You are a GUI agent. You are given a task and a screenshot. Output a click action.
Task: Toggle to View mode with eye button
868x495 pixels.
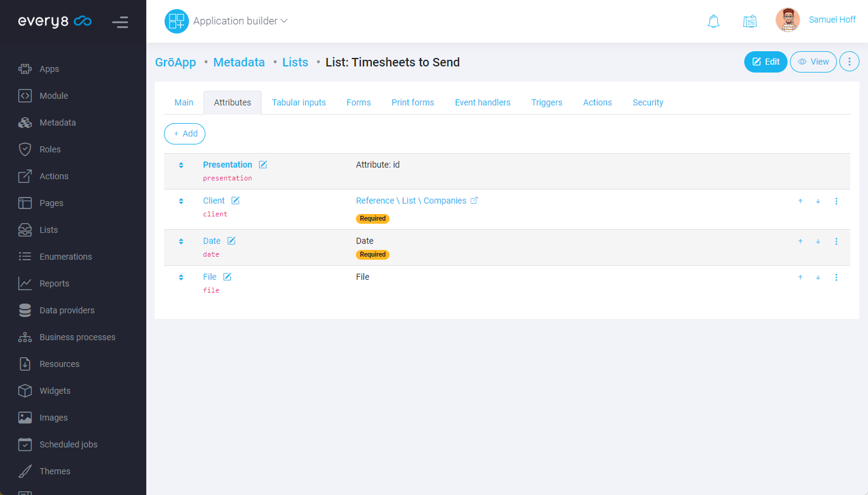813,62
